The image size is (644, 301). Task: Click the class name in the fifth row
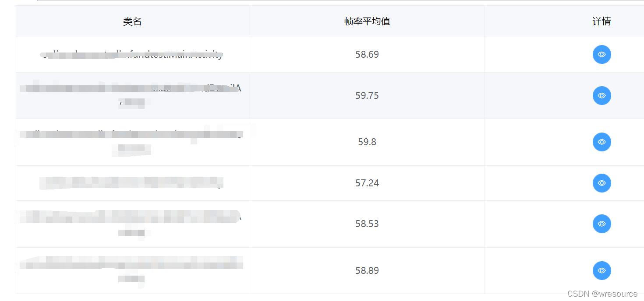pyautogui.click(x=132, y=224)
